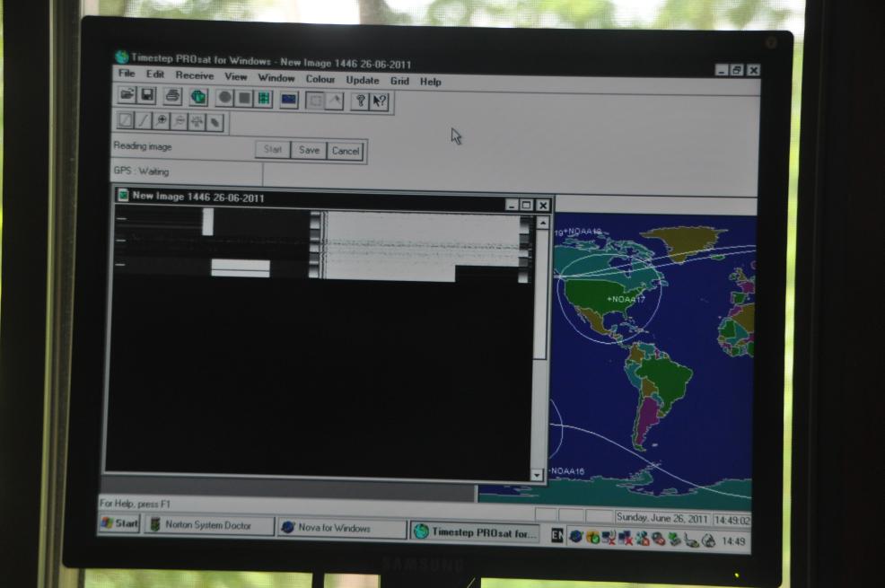This screenshot has width=885, height=588.
Task: Click the 14:49:02 status bar time
Action: tap(732, 521)
